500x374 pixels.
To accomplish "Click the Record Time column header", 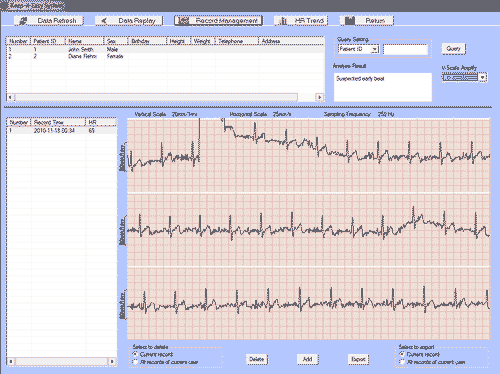I will [x=58, y=122].
